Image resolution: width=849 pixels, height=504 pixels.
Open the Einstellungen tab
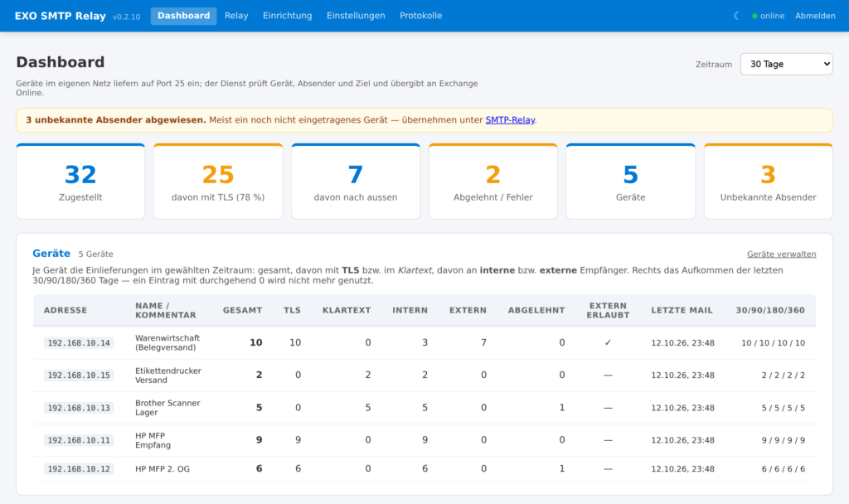click(x=356, y=16)
